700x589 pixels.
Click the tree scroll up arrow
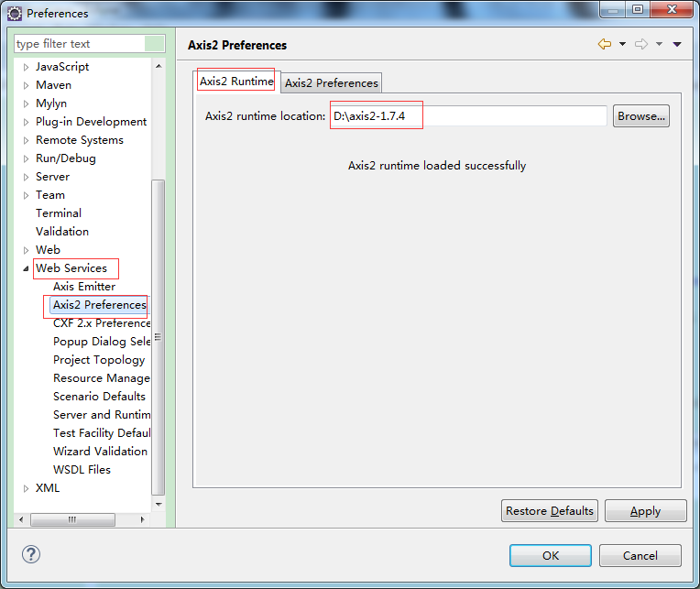click(x=159, y=66)
